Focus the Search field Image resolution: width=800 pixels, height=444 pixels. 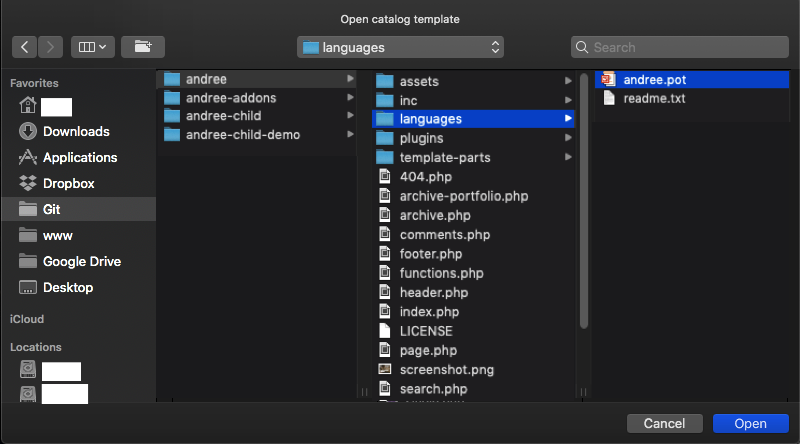tap(680, 47)
